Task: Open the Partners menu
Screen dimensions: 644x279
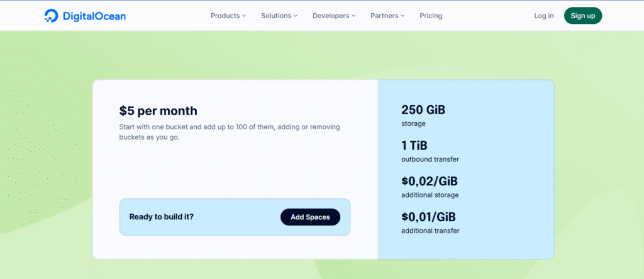Action: [384, 16]
